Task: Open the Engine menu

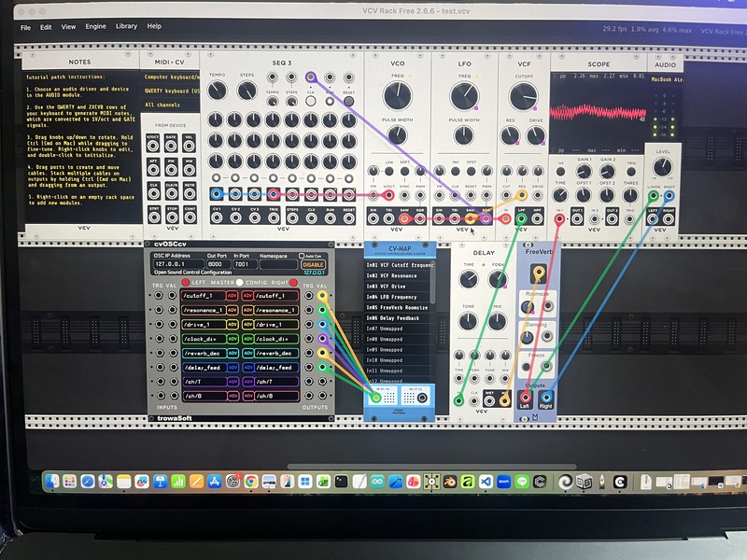Action: point(96,26)
